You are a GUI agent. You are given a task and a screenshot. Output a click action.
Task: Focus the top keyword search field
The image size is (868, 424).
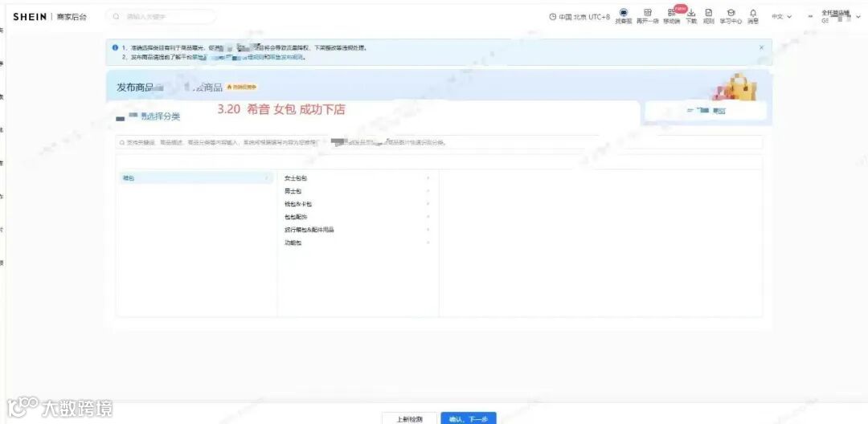[161, 17]
